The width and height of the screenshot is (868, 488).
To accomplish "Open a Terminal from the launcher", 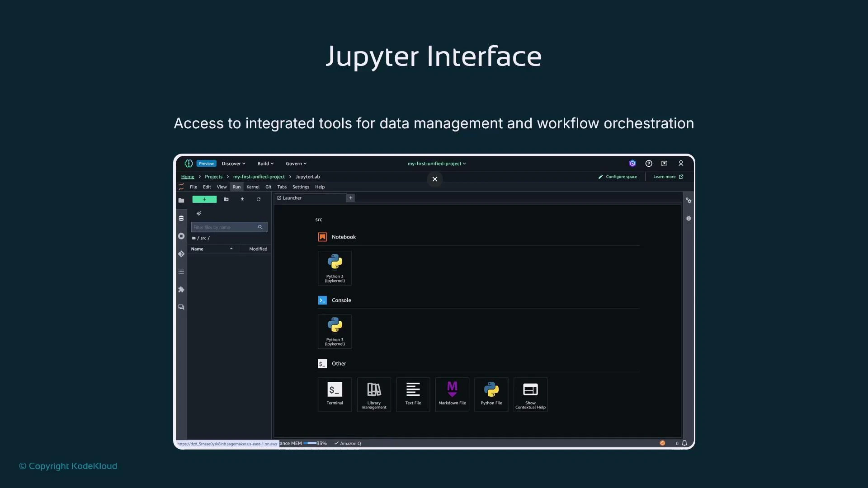I will 335,394.
